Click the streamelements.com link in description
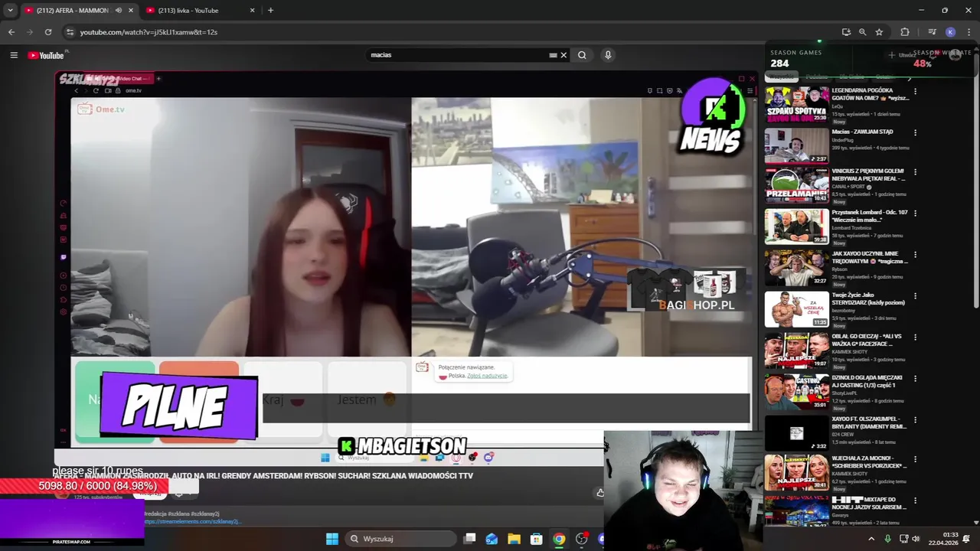This screenshot has height=551, width=980. pyautogui.click(x=192, y=521)
